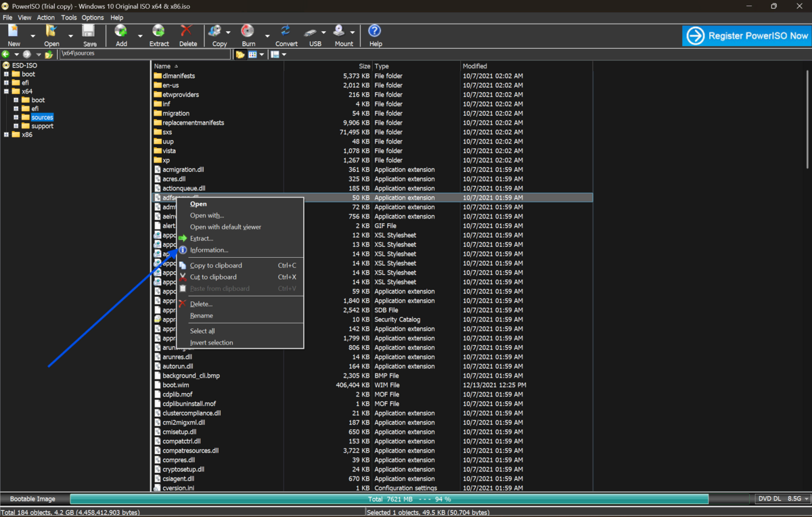Click the New image toolbar icon
Image resolution: width=812 pixels, height=517 pixels.
pos(14,31)
